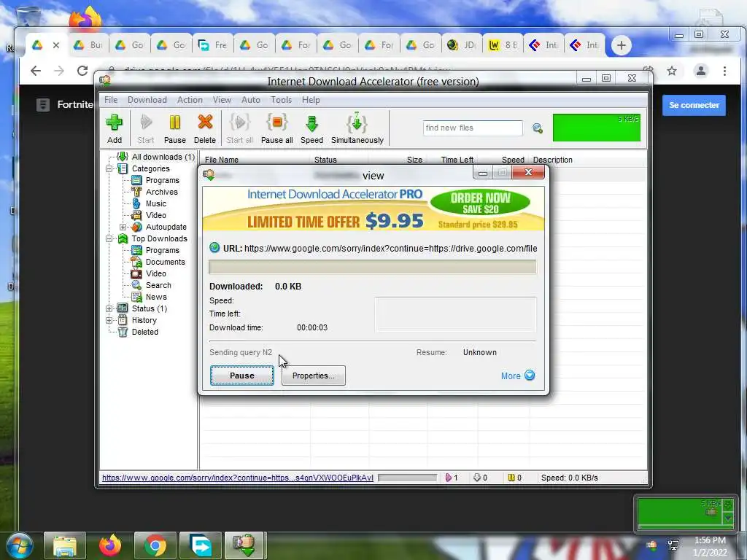The height and width of the screenshot is (560, 747).
Task: Open a new Chrome tab with plus button
Action: click(621, 45)
